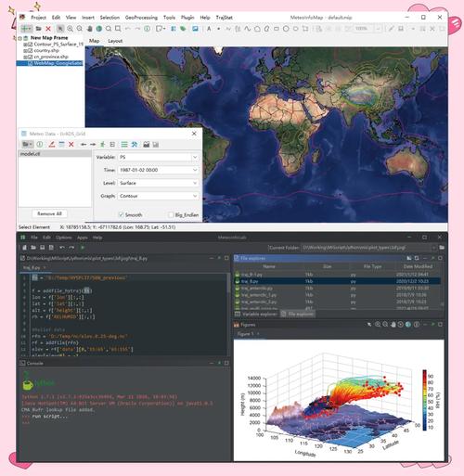
Task: Click the Pan hand icon in Figures toolbar
Action: [x=393, y=325]
